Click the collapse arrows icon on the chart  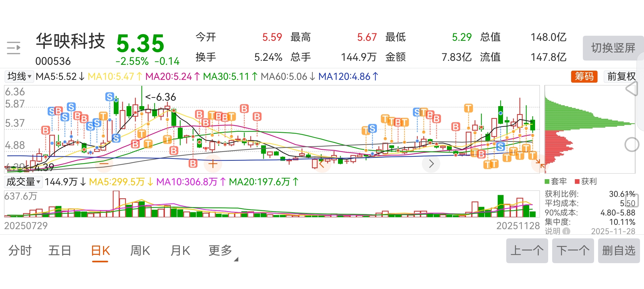coord(540,163)
